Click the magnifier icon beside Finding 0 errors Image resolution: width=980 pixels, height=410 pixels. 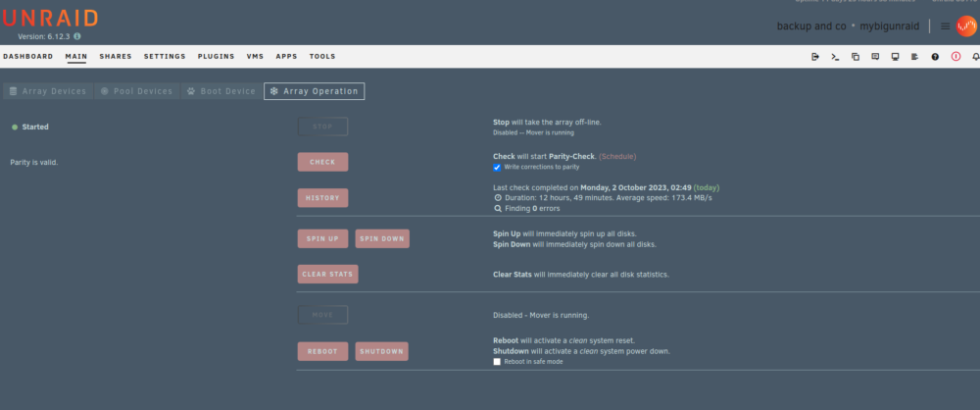(498, 209)
